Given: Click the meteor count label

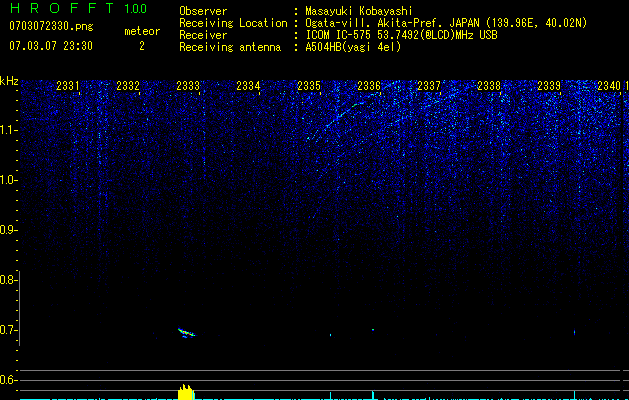Looking at the screenshot, I should (142, 31).
